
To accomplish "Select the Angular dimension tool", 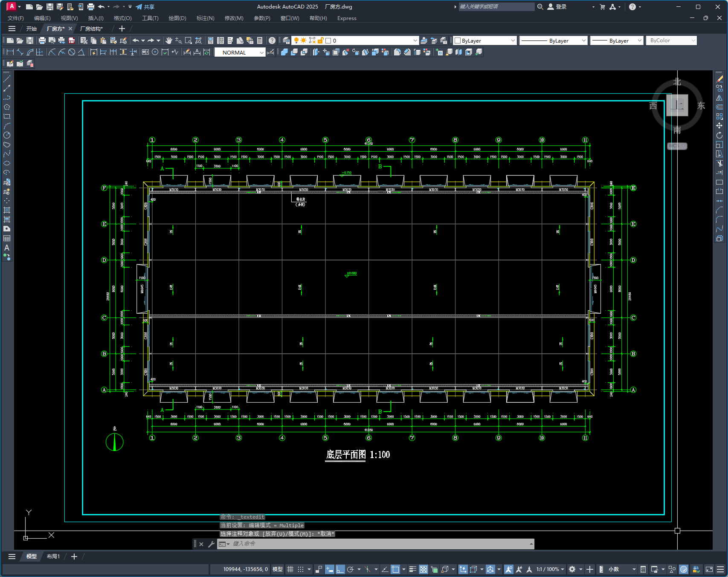I will (x=81, y=52).
